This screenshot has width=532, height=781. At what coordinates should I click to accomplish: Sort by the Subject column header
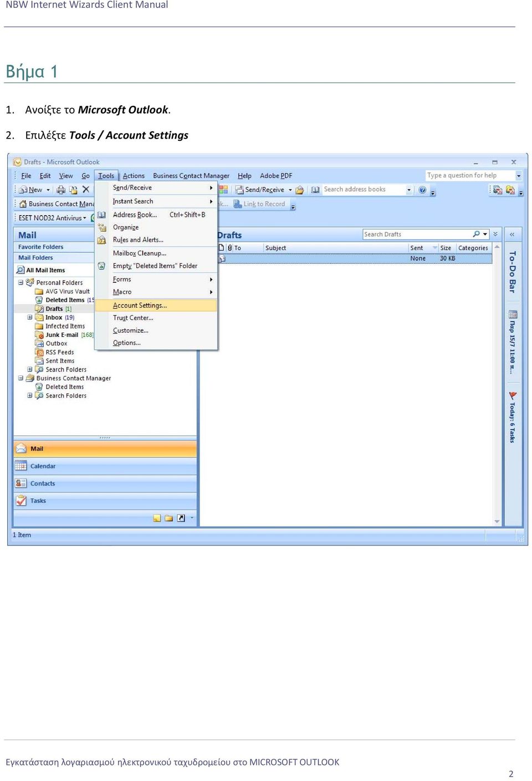335,248
